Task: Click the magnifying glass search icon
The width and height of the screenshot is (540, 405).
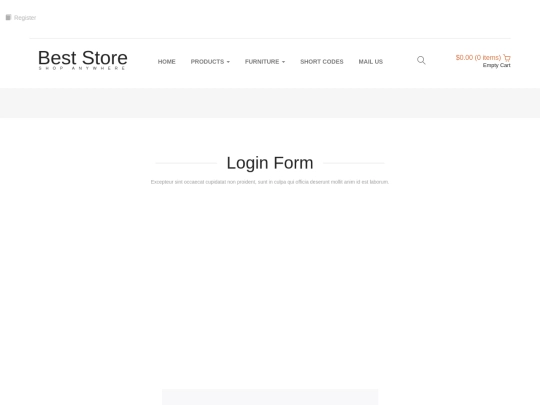Action: point(421,60)
